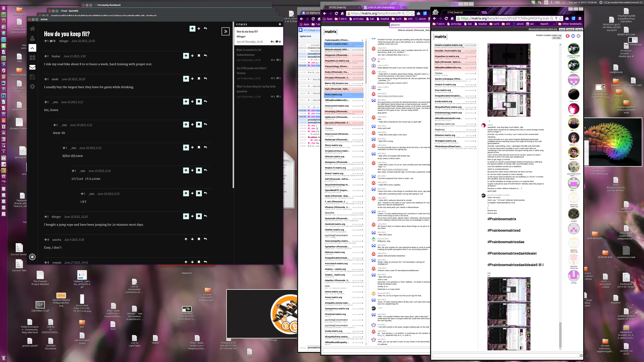Click Aether thread vertical scrollbar
This screenshot has height=362, width=644.
coord(233,105)
